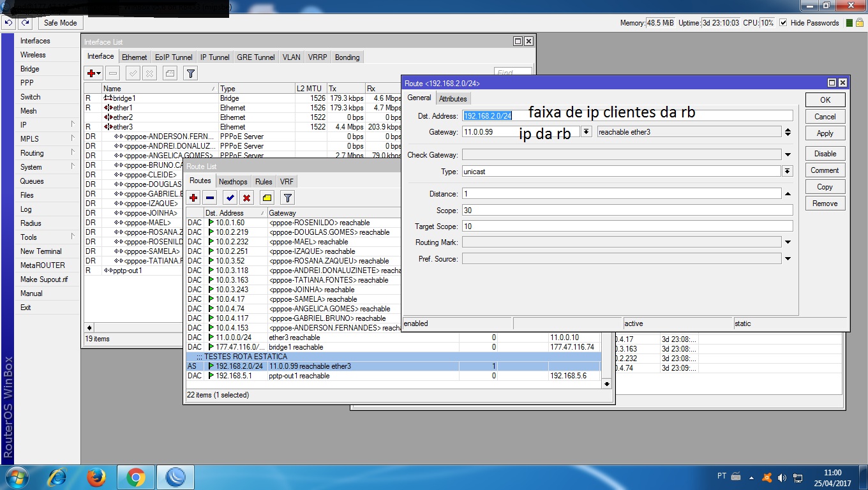The width and height of the screenshot is (868, 490).
Task: Open the Nexthops tab in Route List
Action: (233, 182)
